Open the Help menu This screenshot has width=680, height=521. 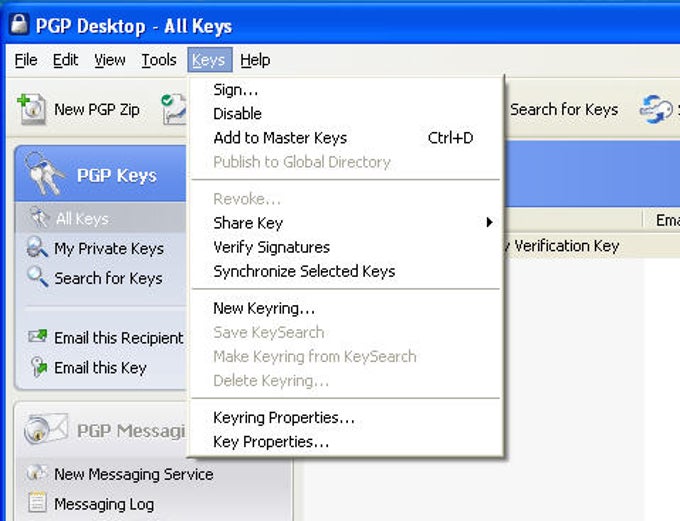pos(255,60)
